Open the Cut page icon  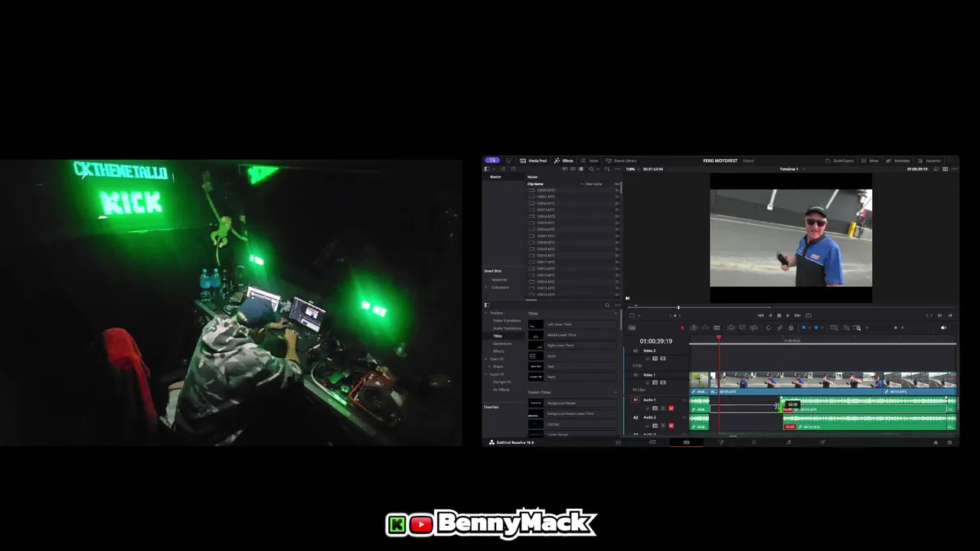tap(652, 442)
